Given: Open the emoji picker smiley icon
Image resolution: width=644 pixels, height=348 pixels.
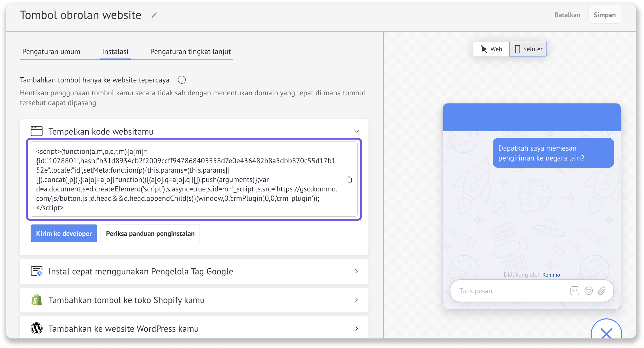Looking at the screenshot, I should coord(589,291).
